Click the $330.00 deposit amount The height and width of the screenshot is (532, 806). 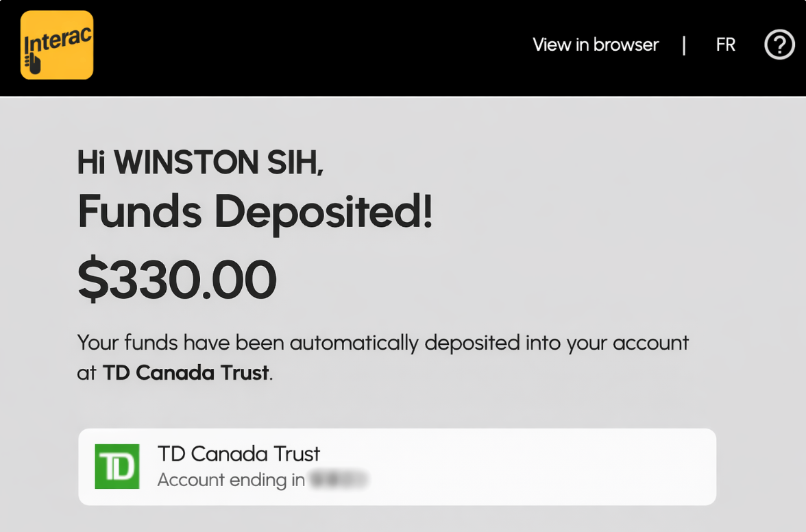(177, 280)
